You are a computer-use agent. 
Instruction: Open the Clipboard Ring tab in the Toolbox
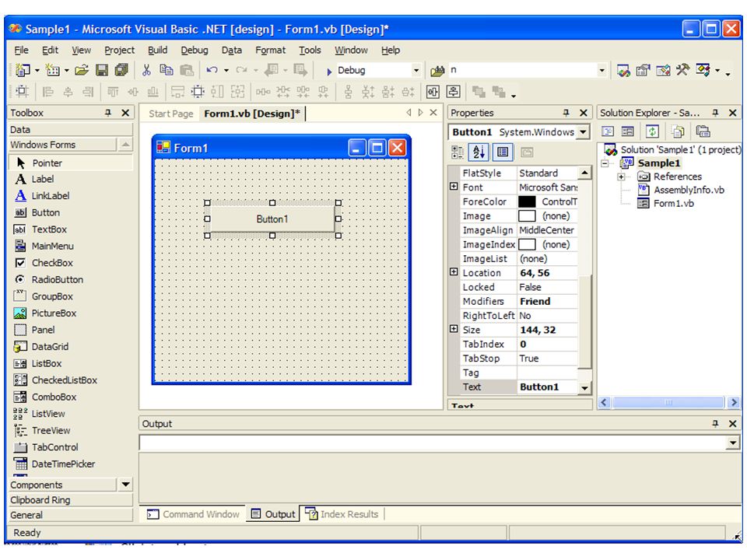(x=71, y=500)
